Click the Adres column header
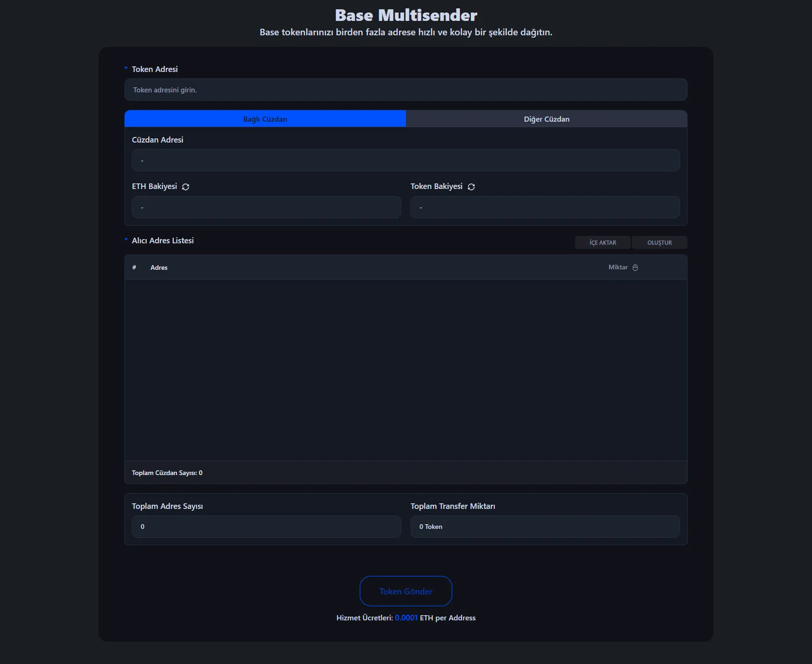 159,267
